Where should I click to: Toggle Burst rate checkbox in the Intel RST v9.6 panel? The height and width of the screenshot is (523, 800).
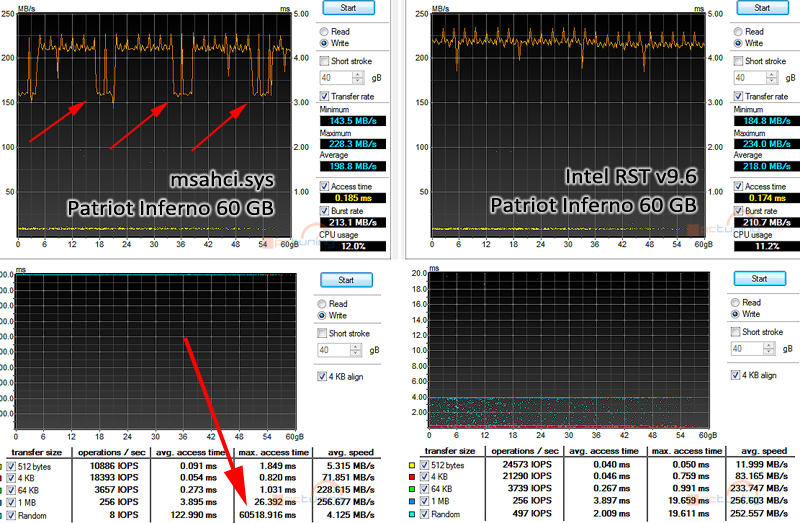(738, 211)
